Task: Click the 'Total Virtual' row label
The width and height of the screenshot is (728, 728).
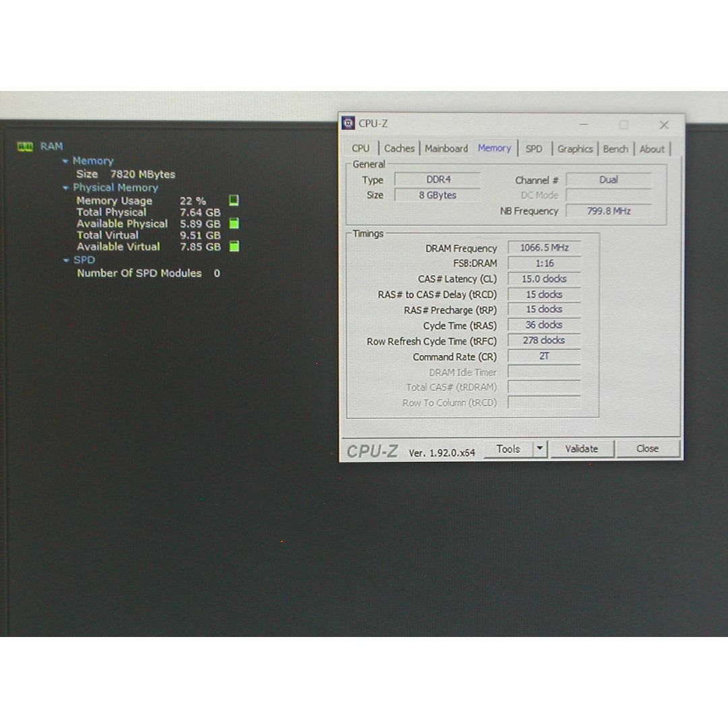Action: [x=108, y=235]
